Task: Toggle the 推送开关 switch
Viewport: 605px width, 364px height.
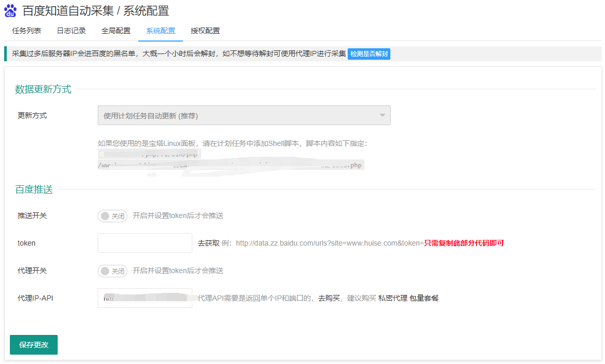Action: coord(112,216)
